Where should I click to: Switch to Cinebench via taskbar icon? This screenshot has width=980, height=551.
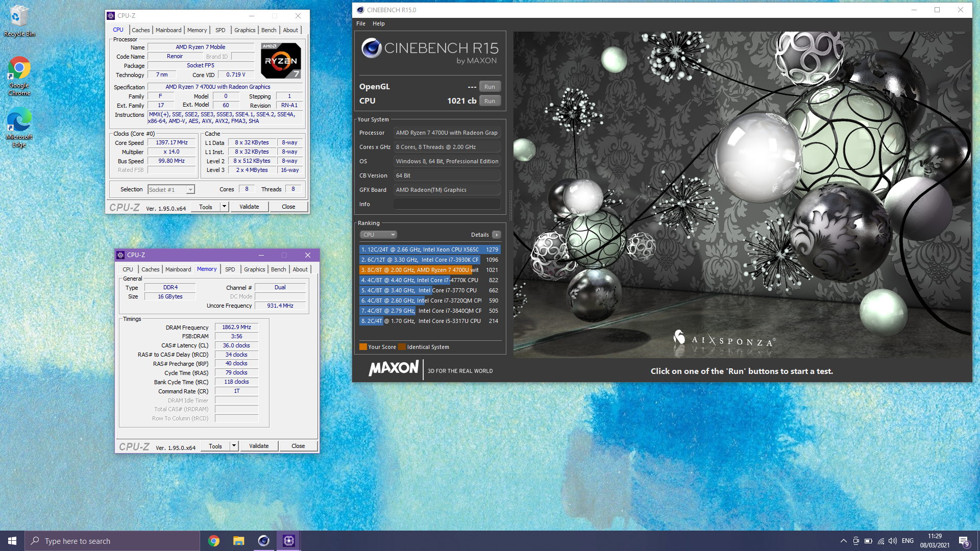tap(264, 541)
